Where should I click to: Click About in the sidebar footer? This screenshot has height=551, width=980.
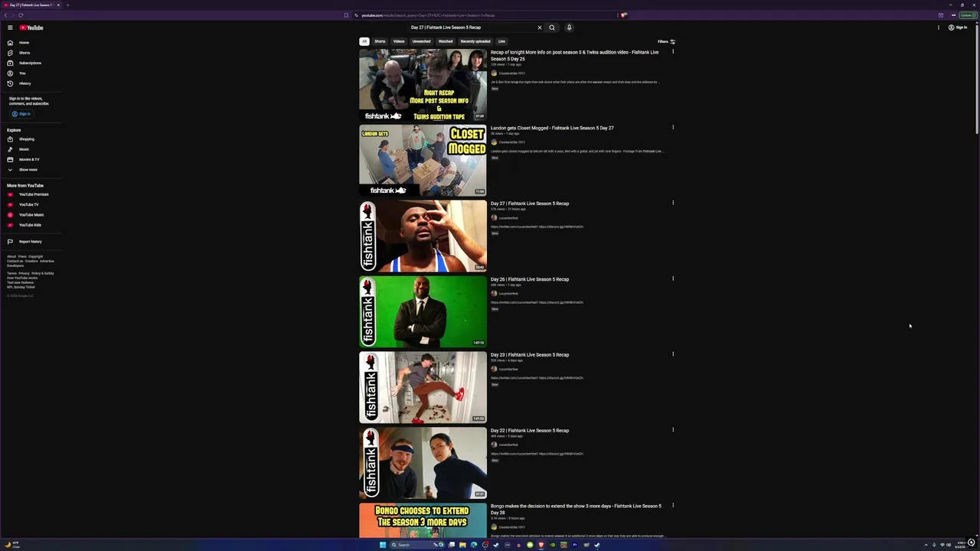click(x=11, y=256)
